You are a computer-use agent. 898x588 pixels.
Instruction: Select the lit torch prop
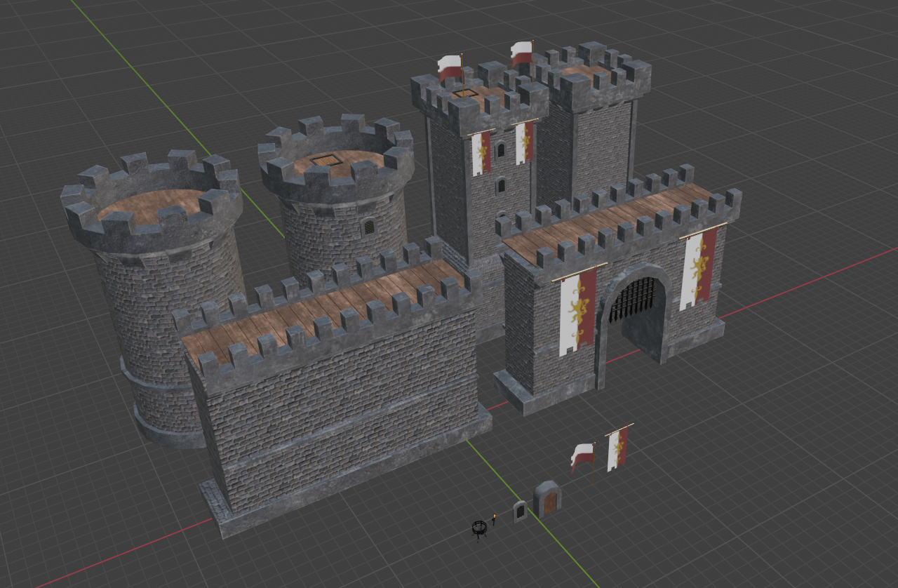(x=494, y=520)
